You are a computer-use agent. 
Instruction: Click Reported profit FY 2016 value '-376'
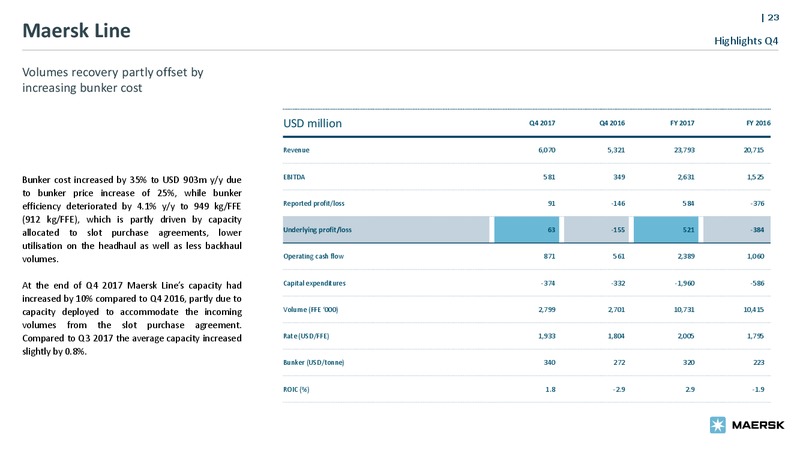click(x=757, y=204)
